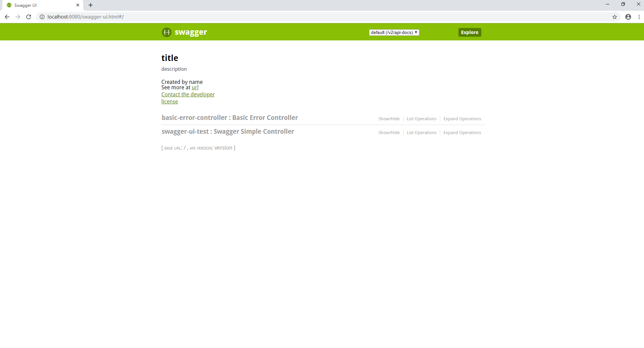Open the default (/v2/api-docs) spec dropdown
Screen dimensions: 644x348
394,32
